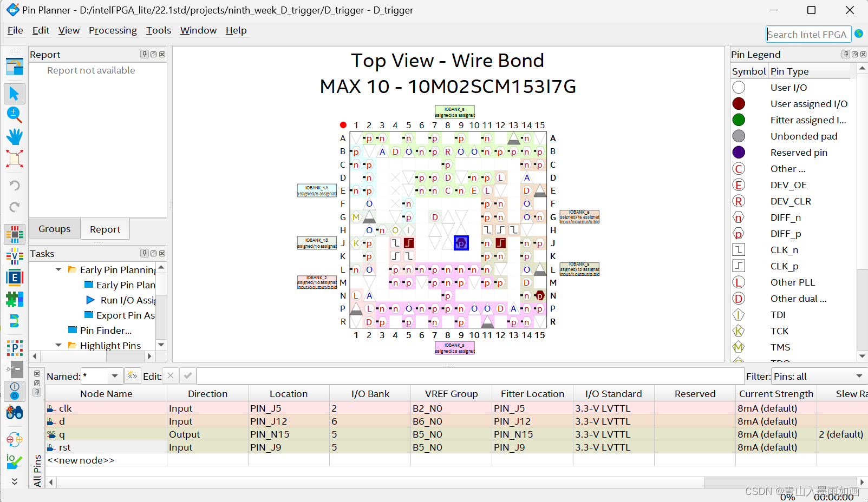Float the Tasks panel
Image resolution: width=868 pixels, height=502 pixels.
pos(153,253)
